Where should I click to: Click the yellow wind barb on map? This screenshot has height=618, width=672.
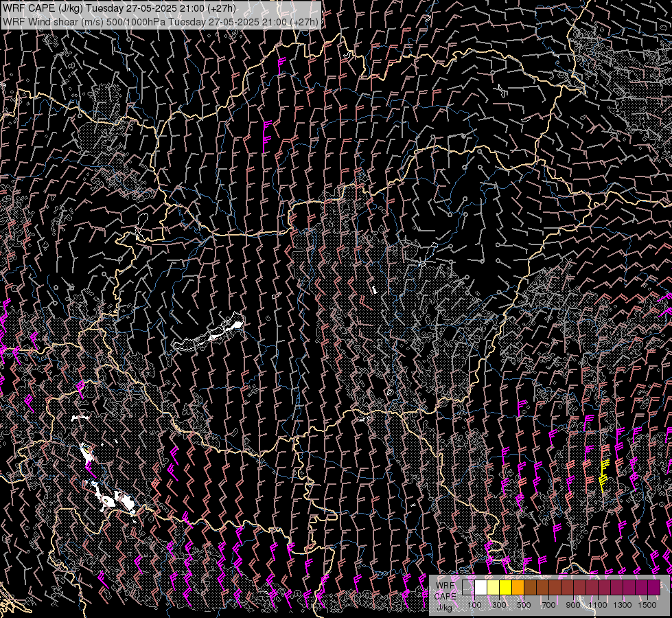(x=603, y=475)
